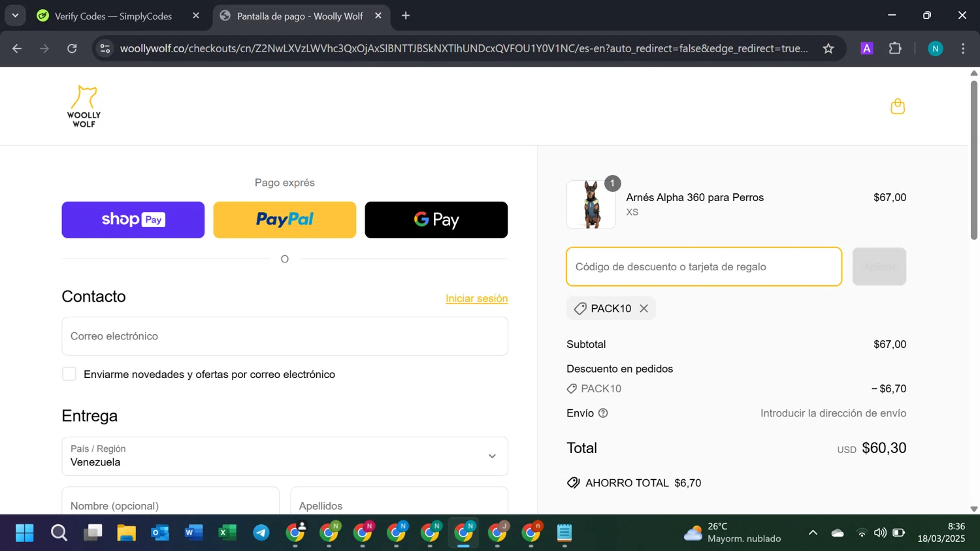Click the Subtotal value $67,00
The image size is (980, 551).
(x=890, y=344)
